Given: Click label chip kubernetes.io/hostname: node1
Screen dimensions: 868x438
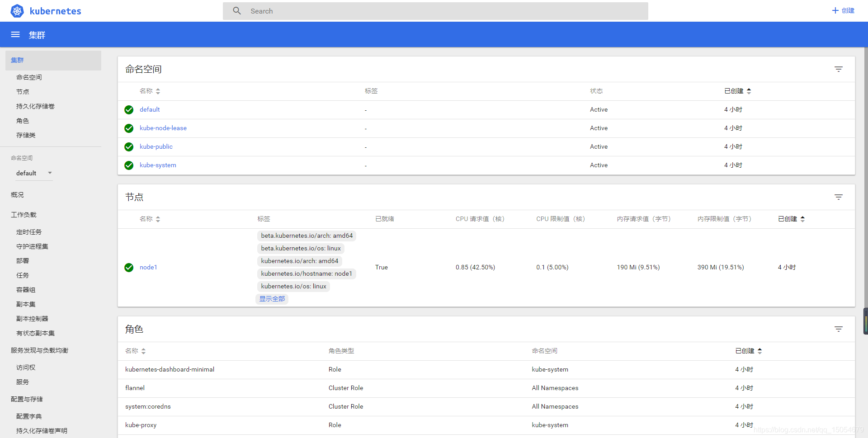Looking at the screenshot, I should pos(307,273).
